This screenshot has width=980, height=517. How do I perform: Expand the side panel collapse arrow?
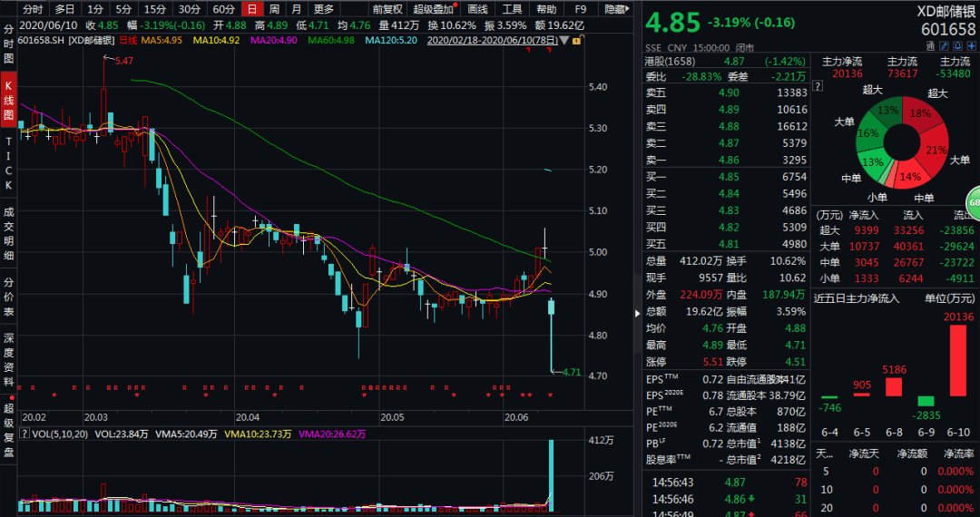[637, 314]
